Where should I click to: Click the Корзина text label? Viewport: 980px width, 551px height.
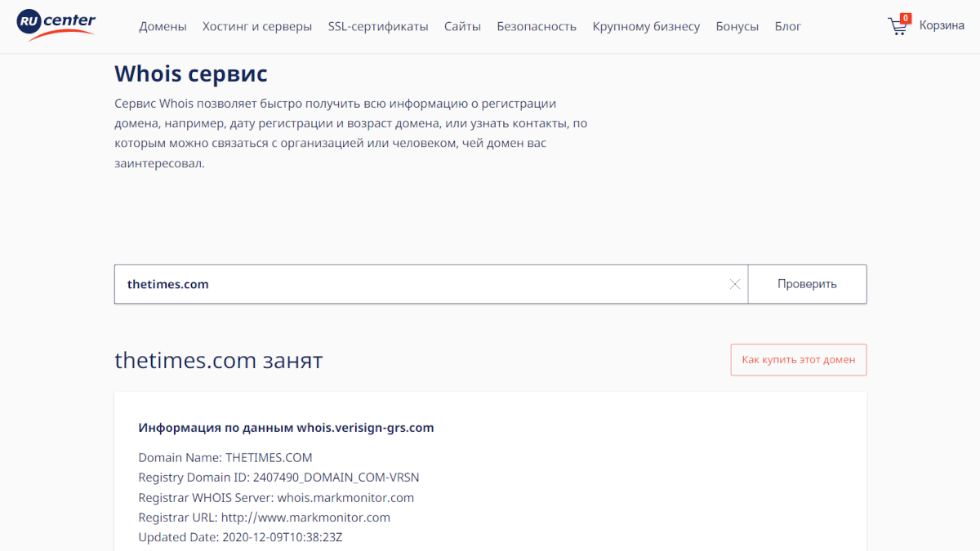click(x=942, y=25)
